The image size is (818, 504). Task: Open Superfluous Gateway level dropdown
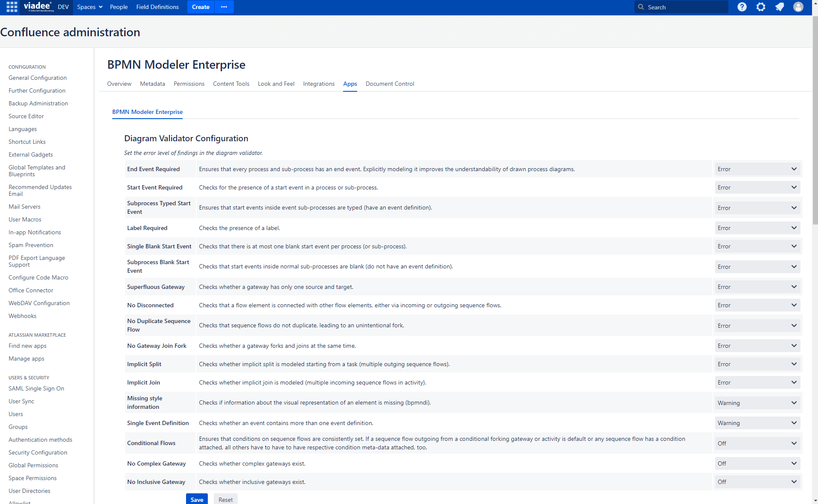(x=757, y=287)
